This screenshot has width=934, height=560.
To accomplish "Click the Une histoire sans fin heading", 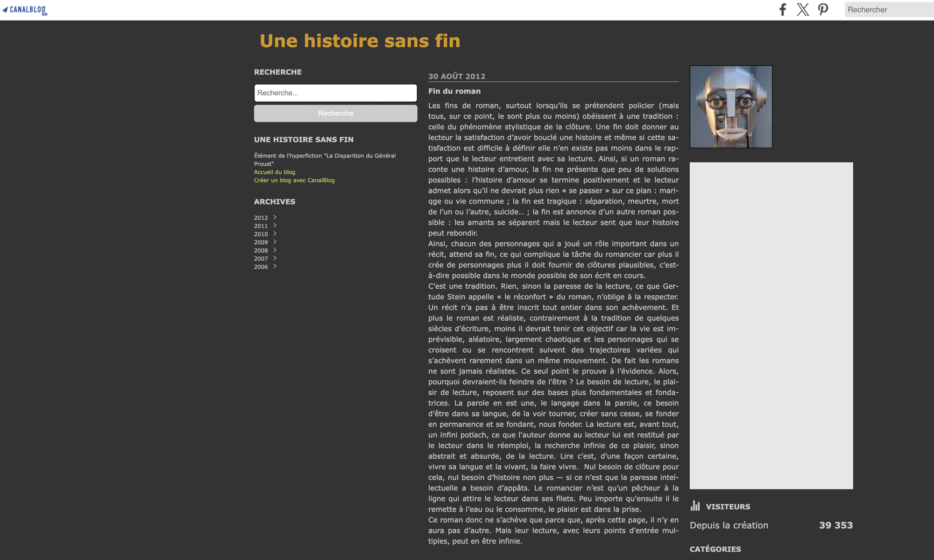I will pyautogui.click(x=360, y=41).
